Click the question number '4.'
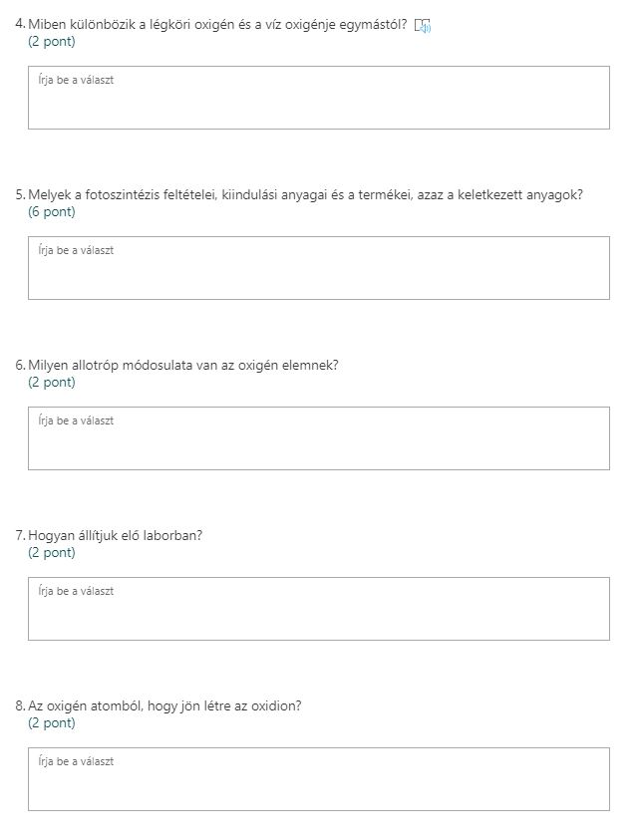This screenshot has height=840, width=640. 21,24
